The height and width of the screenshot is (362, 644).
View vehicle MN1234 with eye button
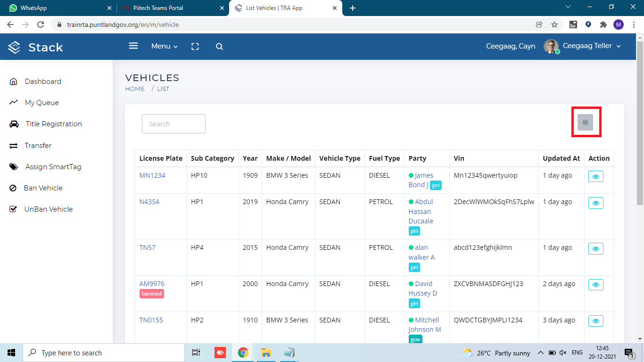pos(596,176)
